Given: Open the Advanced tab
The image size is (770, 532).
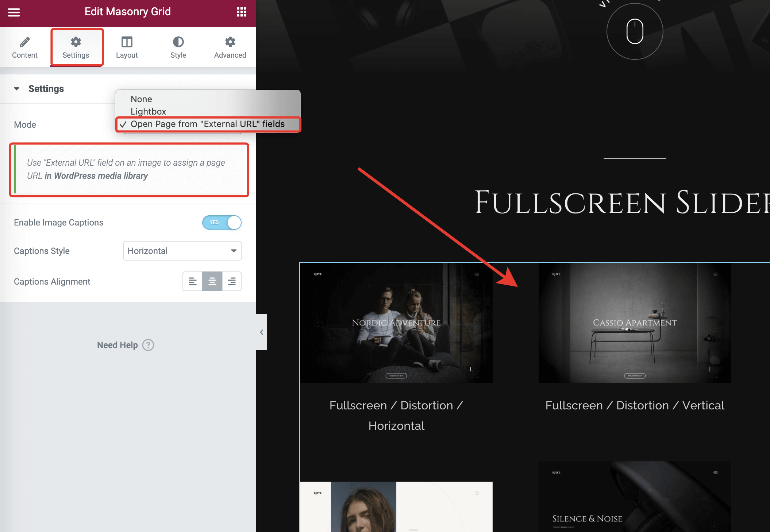Looking at the screenshot, I should click(x=230, y=47).
